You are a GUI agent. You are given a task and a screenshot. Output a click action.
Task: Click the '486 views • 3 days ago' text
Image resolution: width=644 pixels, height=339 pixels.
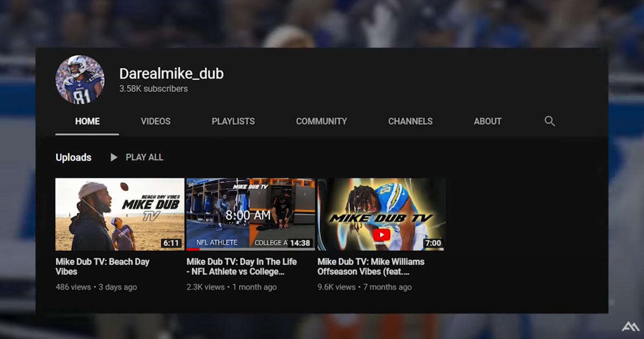pyautogui.click(x=96, y=287)
